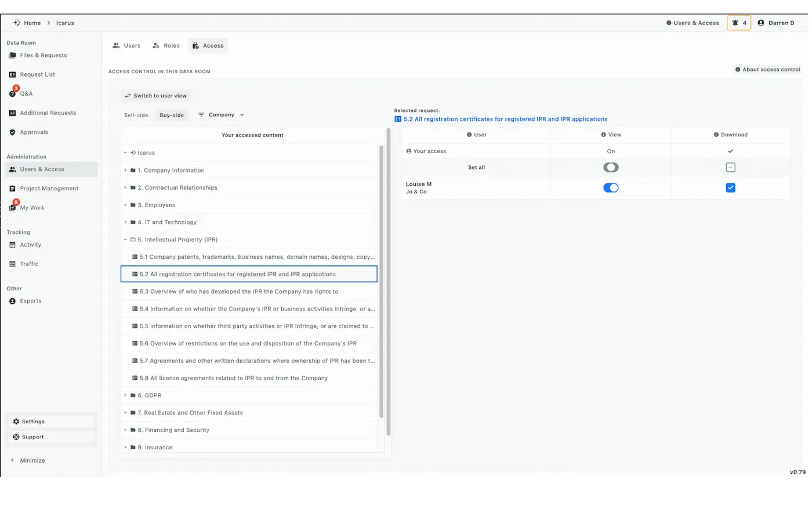Expand 6. GDPR folder
Image resolution: width=812 pixels, height=508 pixels.
[125, 395]
